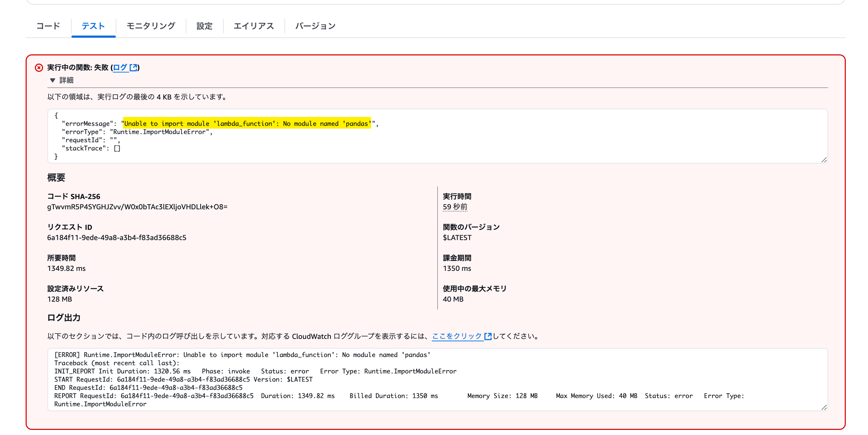This screenshot has height=435, width=868.
Task: Click the red failure status icon
Action: tap(39, 68)
